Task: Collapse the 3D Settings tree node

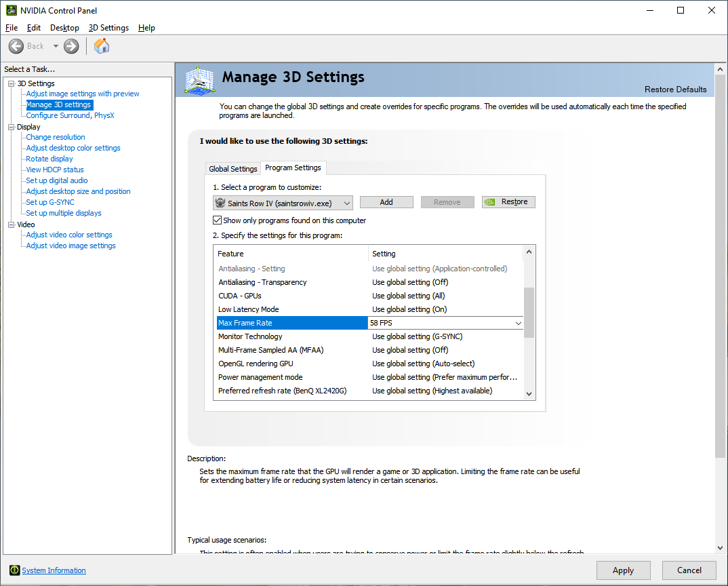Action: [11, 83]
